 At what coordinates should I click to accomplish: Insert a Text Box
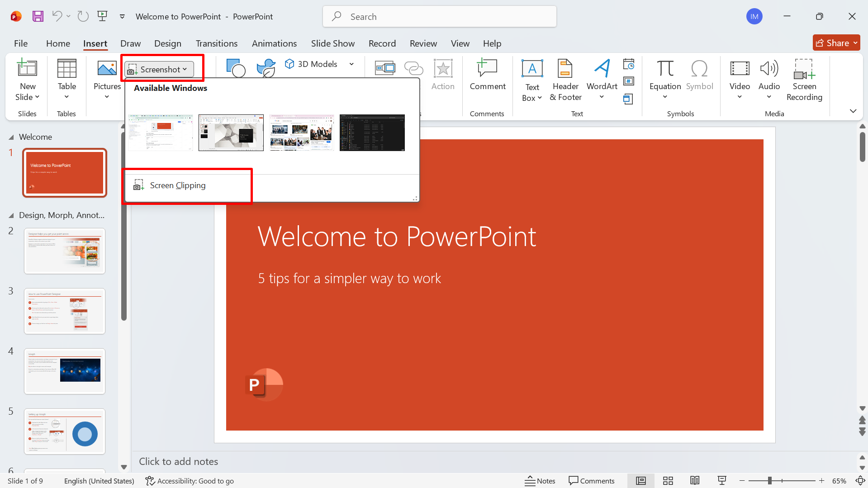(x=532, y=81)
